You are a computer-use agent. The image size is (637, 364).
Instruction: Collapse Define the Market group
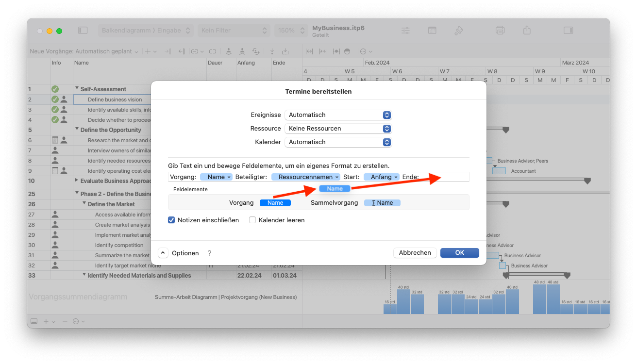click(84, 204)
